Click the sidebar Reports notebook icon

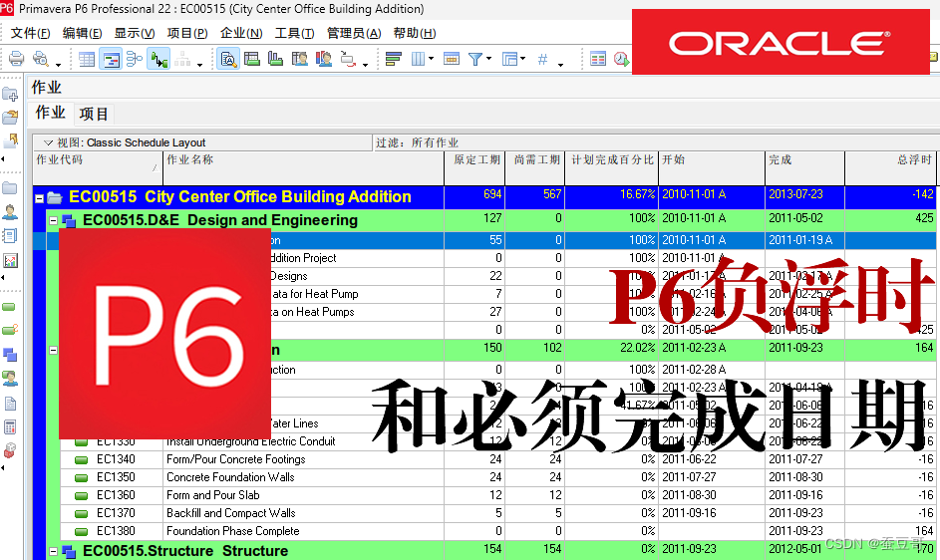tap(10, 235)
